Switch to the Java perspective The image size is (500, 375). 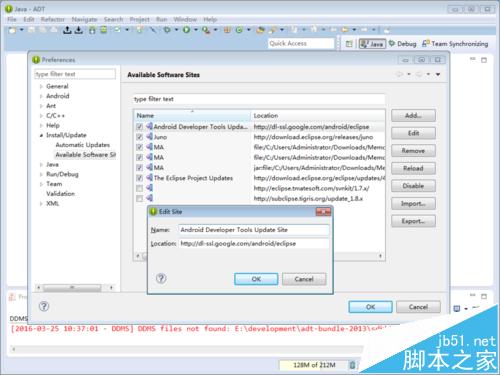(x=372, y=44)
